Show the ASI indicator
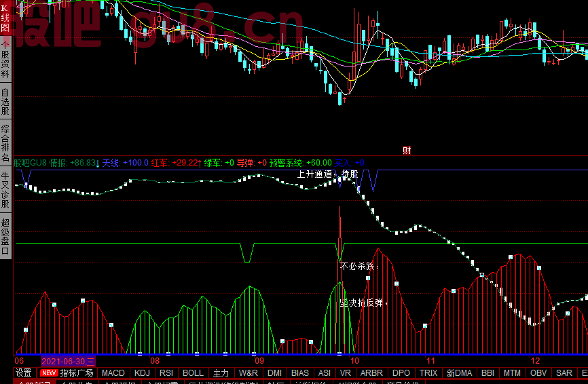The width and height of the screenshot is (588, 384). pyautogui.click(x=325, y=372)
